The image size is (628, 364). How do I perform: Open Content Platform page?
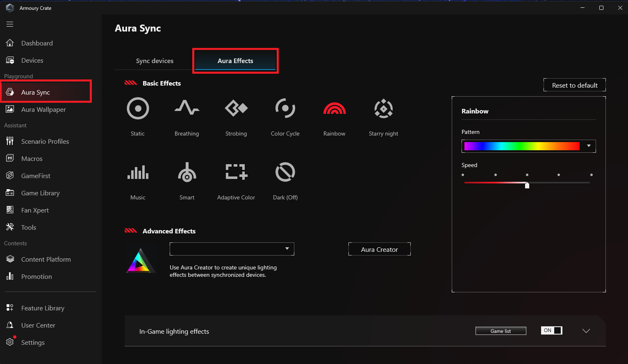click(x=46, y=259)
